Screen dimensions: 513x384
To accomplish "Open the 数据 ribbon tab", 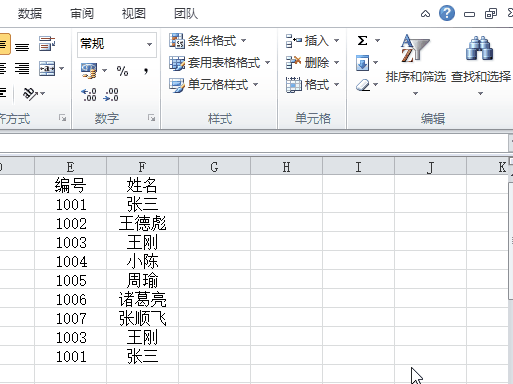I will 30,14.
